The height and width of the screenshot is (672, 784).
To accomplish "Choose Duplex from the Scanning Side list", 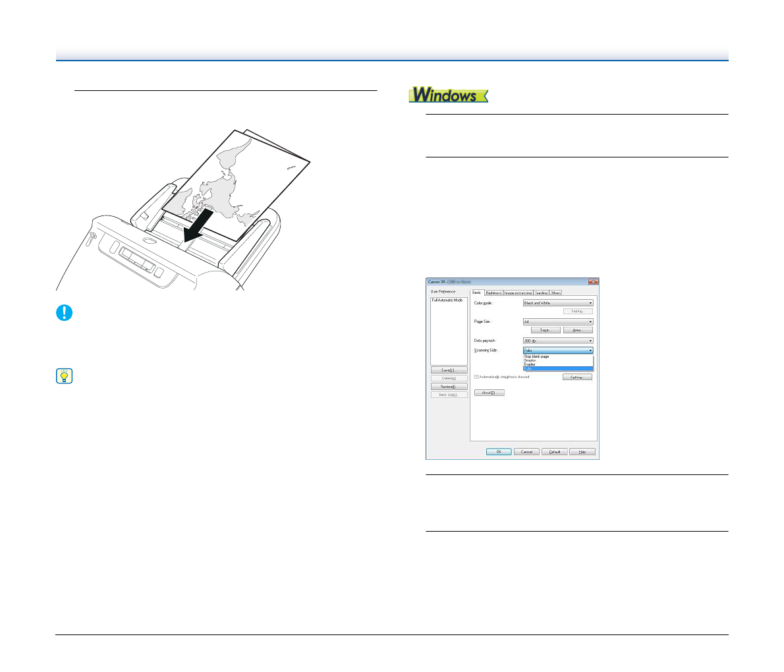I will coord(530,364).
